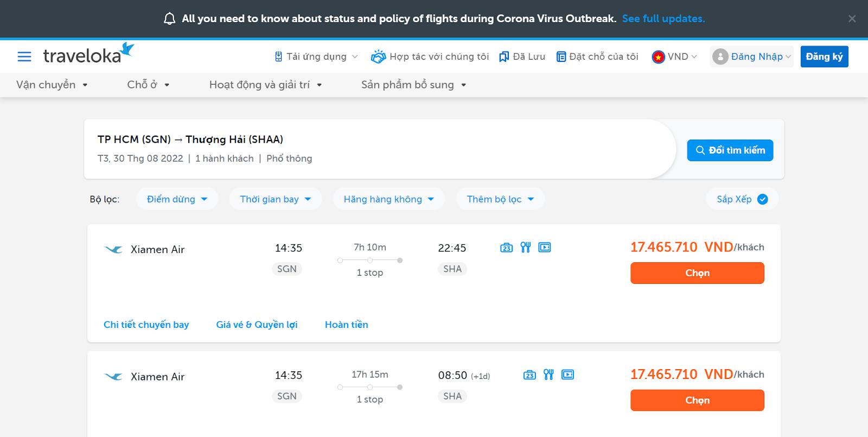Open the VND currency selector
This screenshot has height=437, width=868.
[674, 56]
